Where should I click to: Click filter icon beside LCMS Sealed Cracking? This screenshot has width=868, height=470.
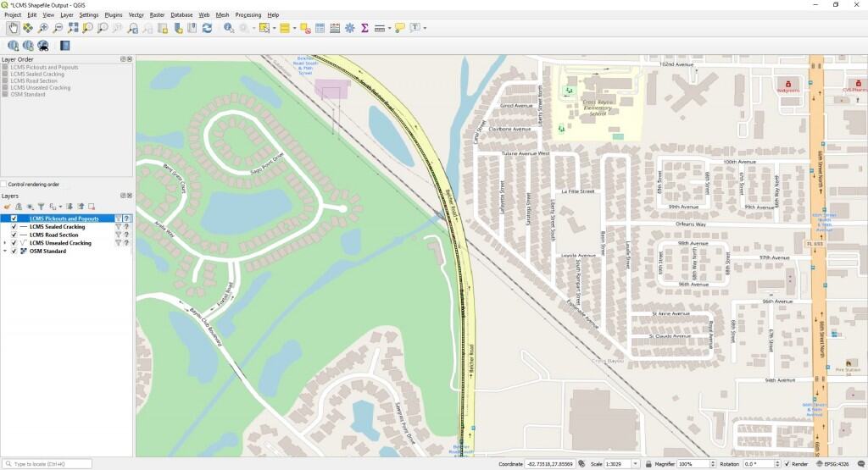119,227
